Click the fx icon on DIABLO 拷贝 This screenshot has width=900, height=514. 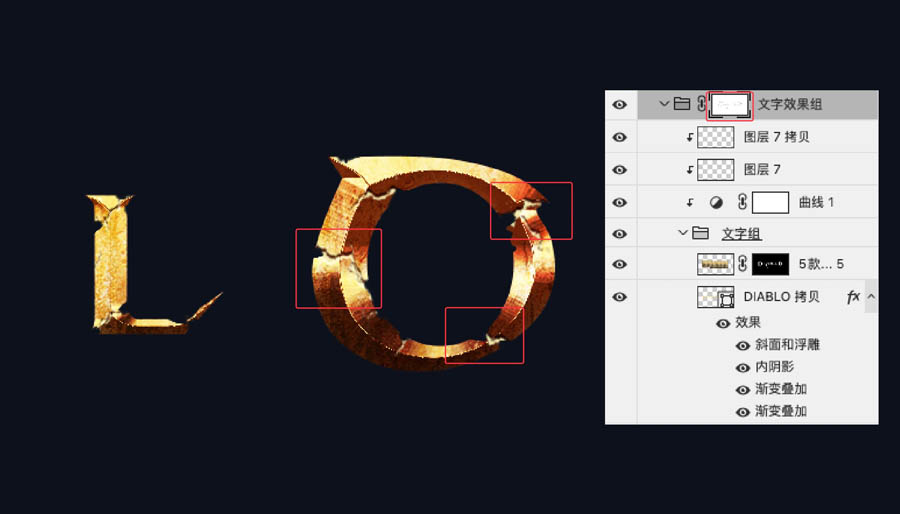853,297
